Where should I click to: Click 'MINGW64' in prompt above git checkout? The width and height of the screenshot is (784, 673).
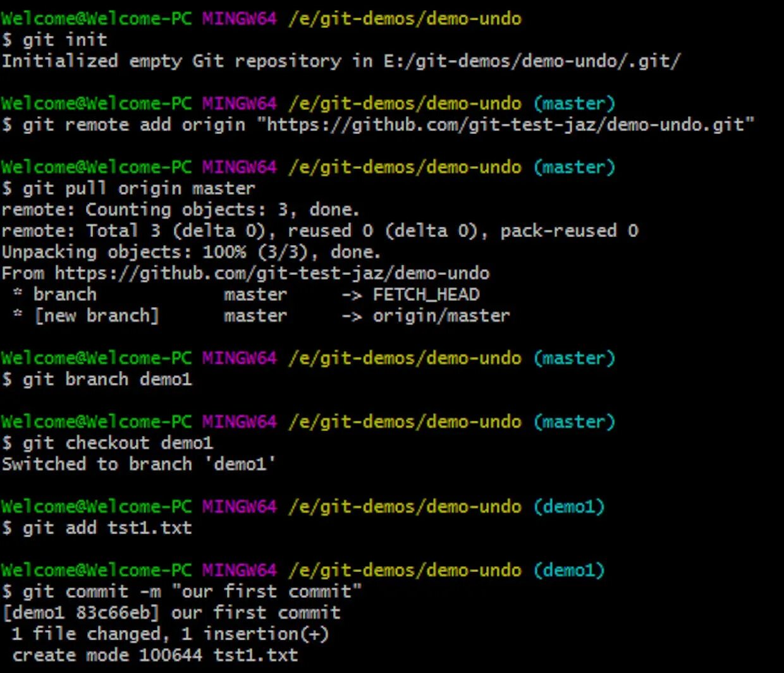click(240, 421)
